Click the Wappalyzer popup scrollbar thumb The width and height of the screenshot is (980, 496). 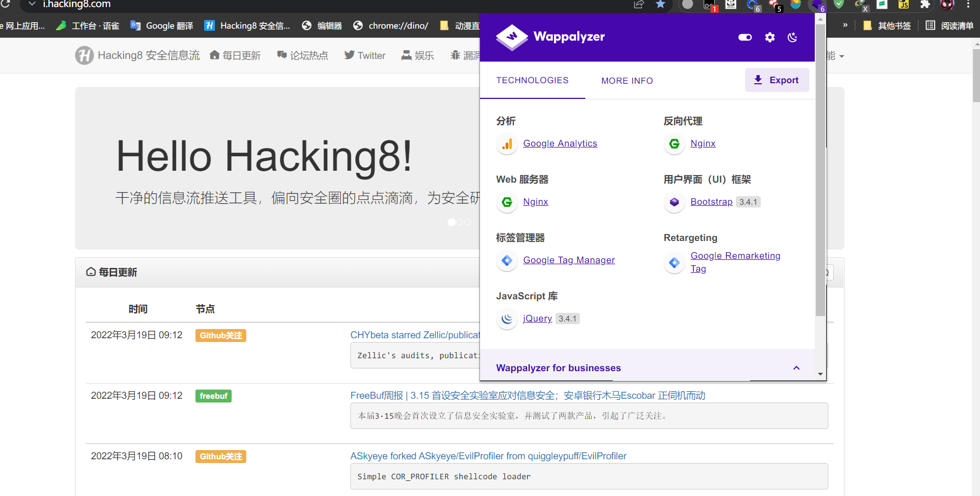[820, 170]
